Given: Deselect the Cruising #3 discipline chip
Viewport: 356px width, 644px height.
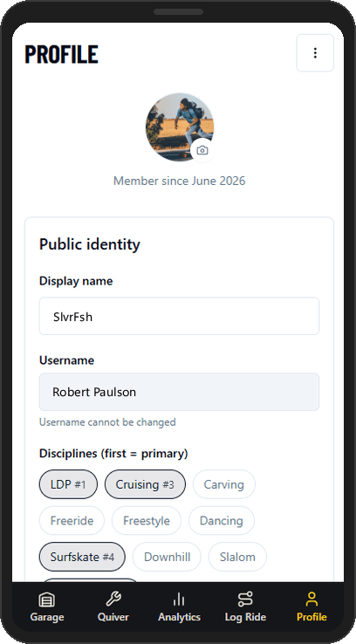Looking at the screenshot, I should [x=145, y=484].
